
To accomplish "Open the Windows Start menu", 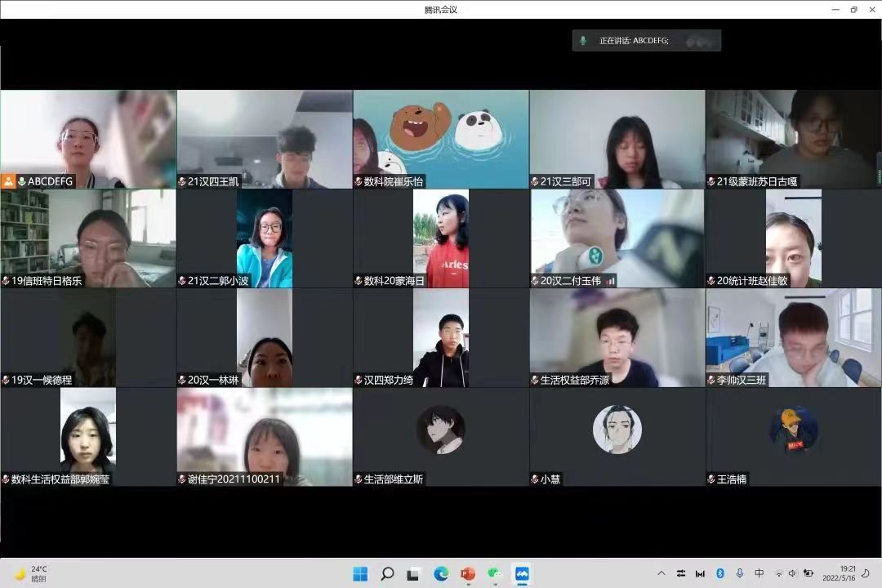I will [360, 573].
